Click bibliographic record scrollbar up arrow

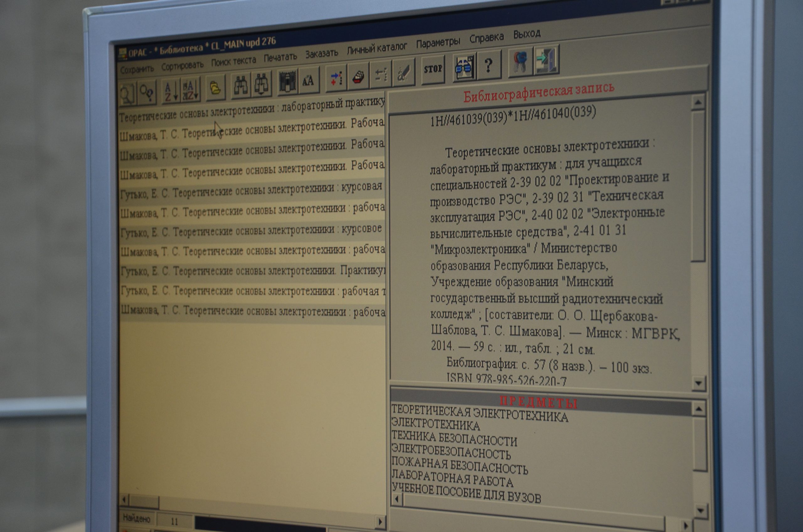(x=698, y=103)
